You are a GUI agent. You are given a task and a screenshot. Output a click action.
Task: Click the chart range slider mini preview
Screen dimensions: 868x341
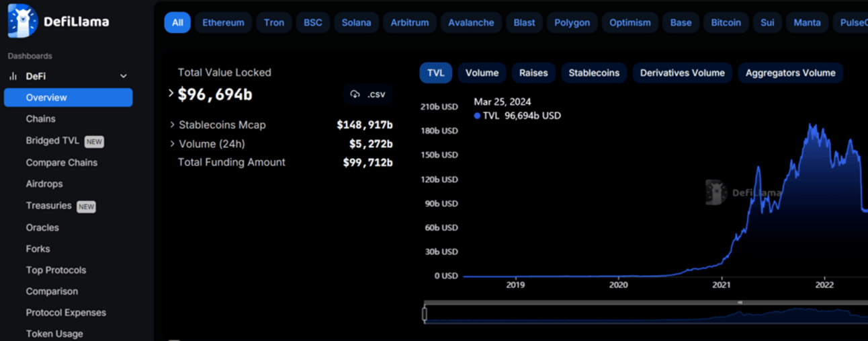pyautogui.click(x=646, y=314)
